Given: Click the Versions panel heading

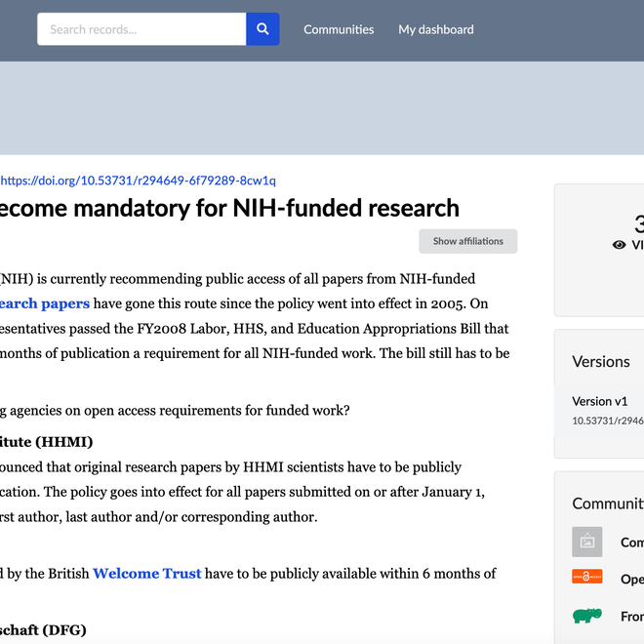Looking at the screenshot, I should 600,362.
